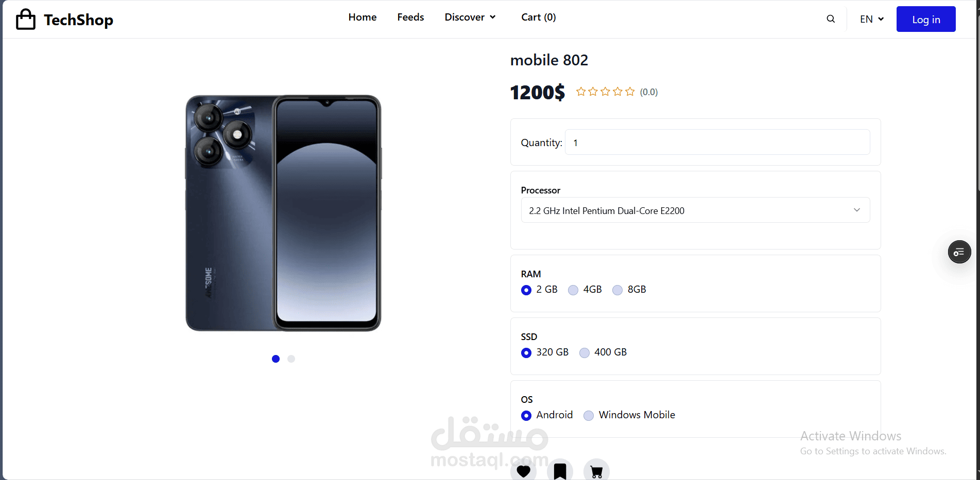Rate the product with the fifth star
Screen dimensions: 980x480
pos(630,92)
